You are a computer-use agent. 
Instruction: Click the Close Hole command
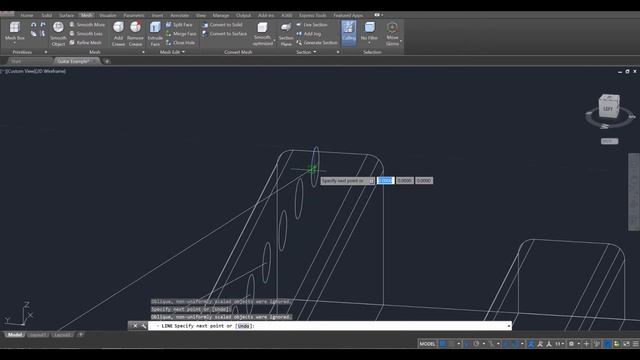pyautogui.click(x=180, y=43)
